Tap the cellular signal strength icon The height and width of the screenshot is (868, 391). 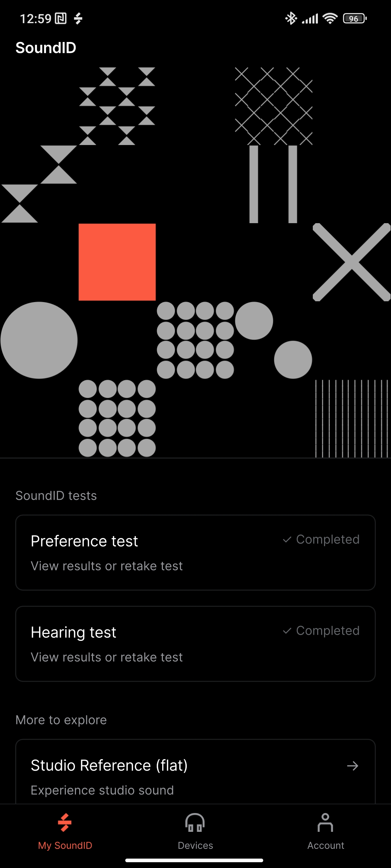point(310,18)
